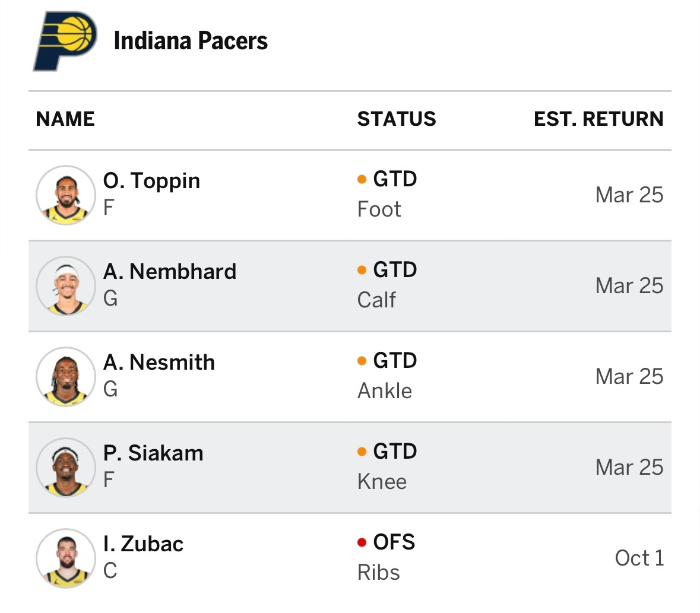Open the Indiana Pacers team page title
The width and height of the screenshot is (700, 613).
coord(191,41)
